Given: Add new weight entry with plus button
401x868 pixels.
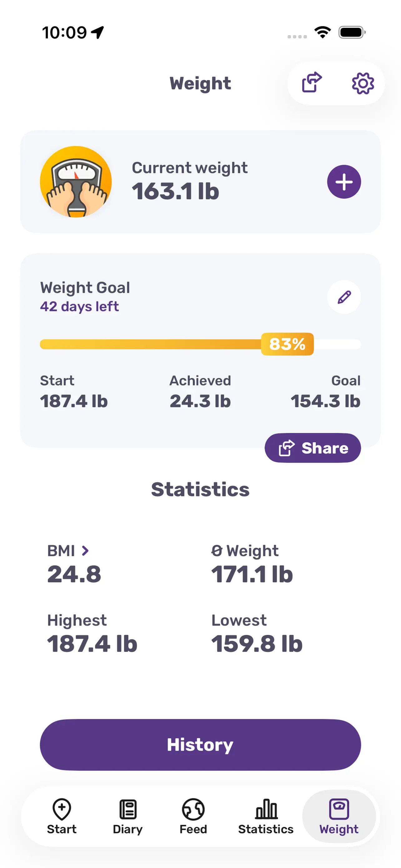Looking at the screenshot, I should pos(344,182).
